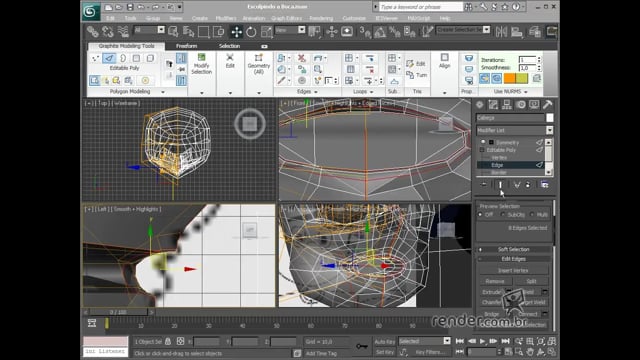This screenshot has height=360, width=640.
Task: Click the Align tool in main toolbar
Action: tap(517, 31)
